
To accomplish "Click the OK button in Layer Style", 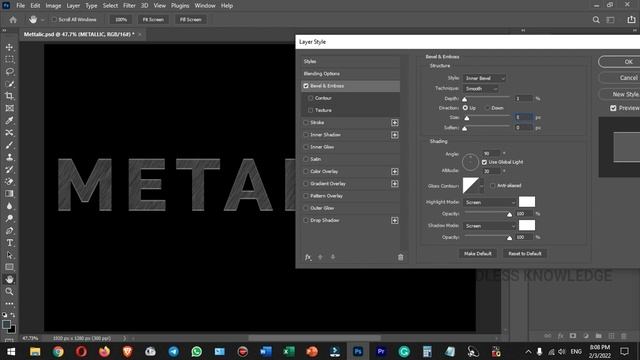I will (x=620, y=62).
